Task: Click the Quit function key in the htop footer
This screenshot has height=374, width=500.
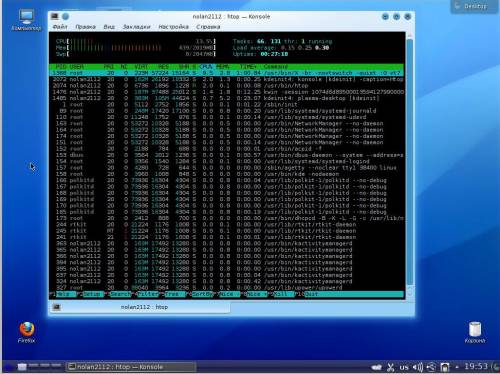Action: tap(311, 294)
